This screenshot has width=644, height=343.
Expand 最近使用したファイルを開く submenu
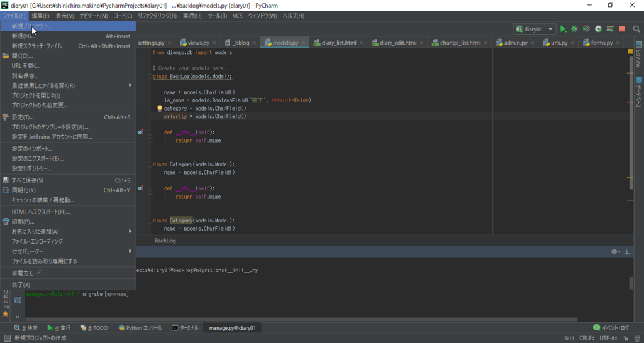[x=68, y=85]
